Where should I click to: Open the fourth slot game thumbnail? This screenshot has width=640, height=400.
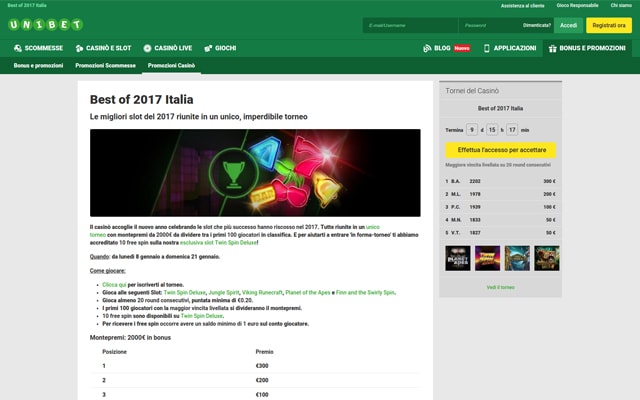[547, 258]
